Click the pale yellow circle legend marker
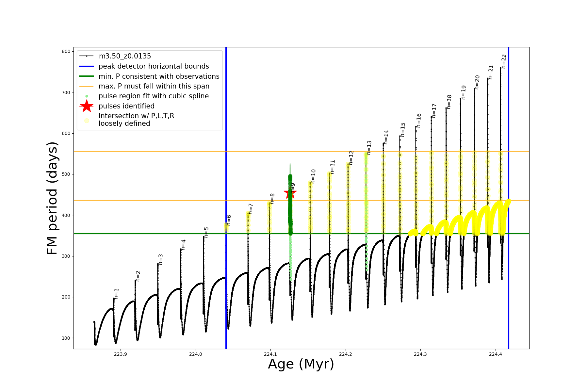The height and width of the screenshot is (392, 588). tap(87, 121)
